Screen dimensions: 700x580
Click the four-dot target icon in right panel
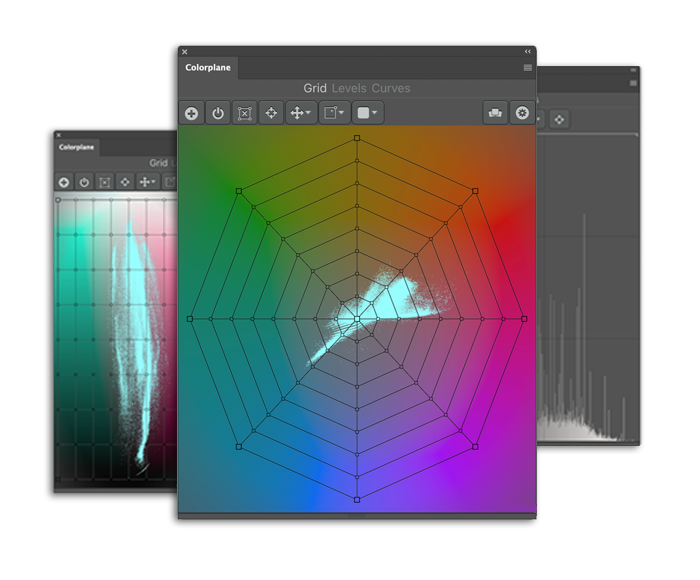[x=559, y=119]
